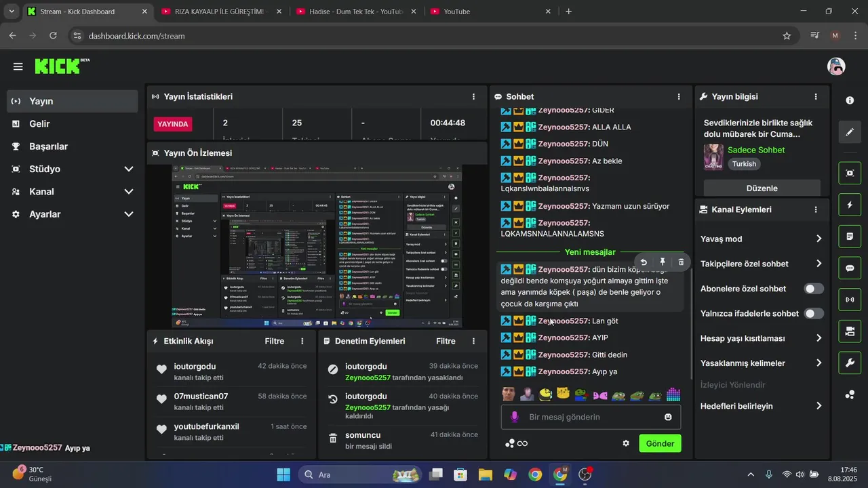This screenshot has width=868, height=488.
Task: Click the Bir mesaj gönderin input field
Action: point(591,417)
